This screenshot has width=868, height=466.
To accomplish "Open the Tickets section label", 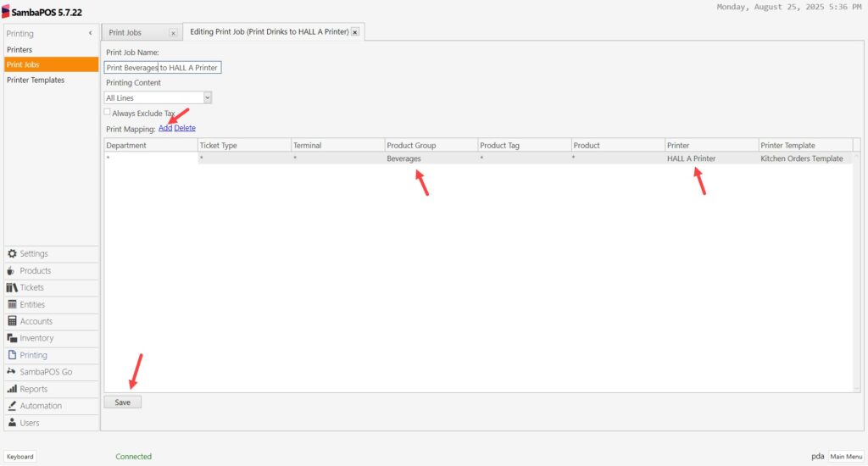I will point(31,287).
